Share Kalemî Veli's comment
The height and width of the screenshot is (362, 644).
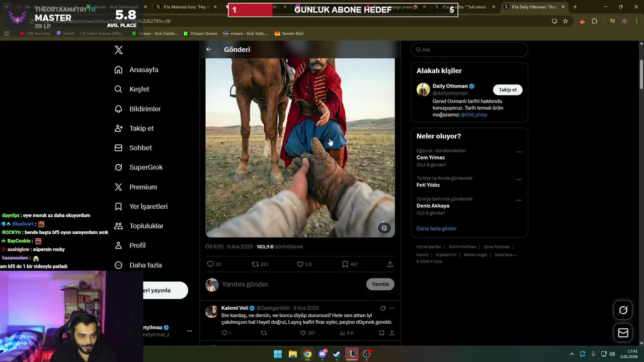(x=391, y=333)
